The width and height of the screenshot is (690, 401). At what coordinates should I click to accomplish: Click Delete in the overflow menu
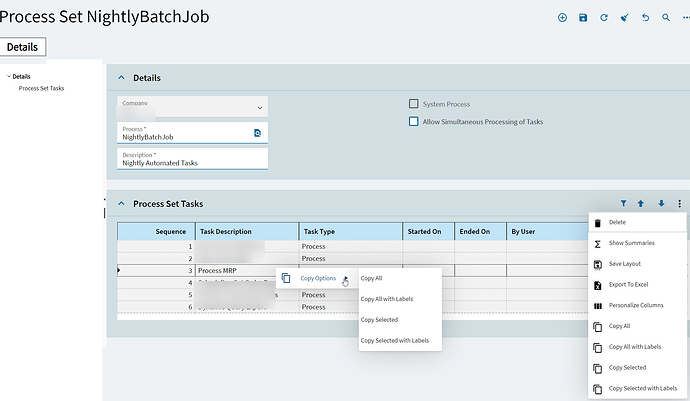(617, 222)
